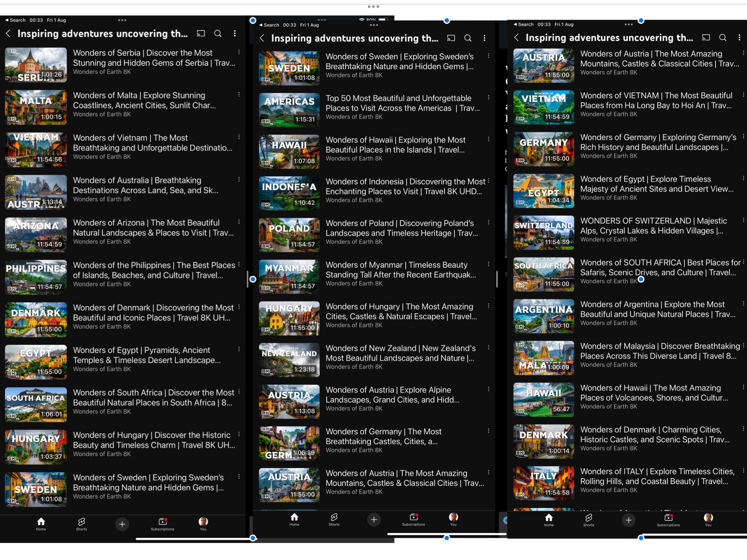Open options for Wonders of Serbia video
Screen dimensions: 747x560
click(x=239, y=52)
